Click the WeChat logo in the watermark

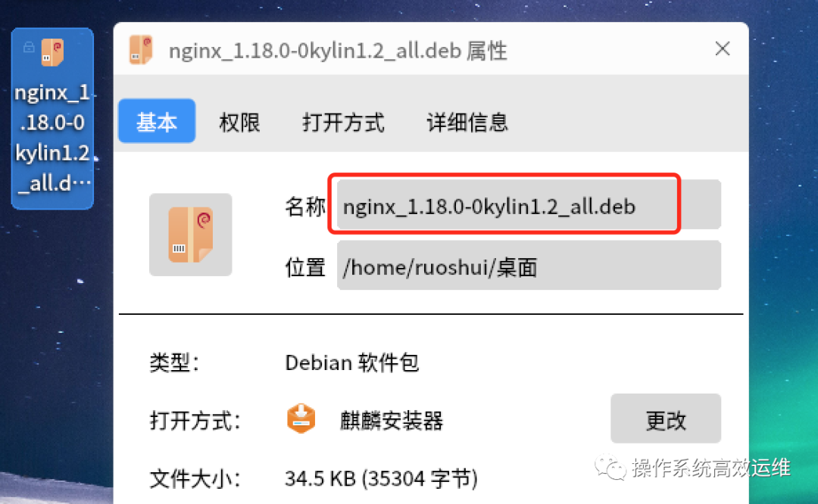(610, 468)
